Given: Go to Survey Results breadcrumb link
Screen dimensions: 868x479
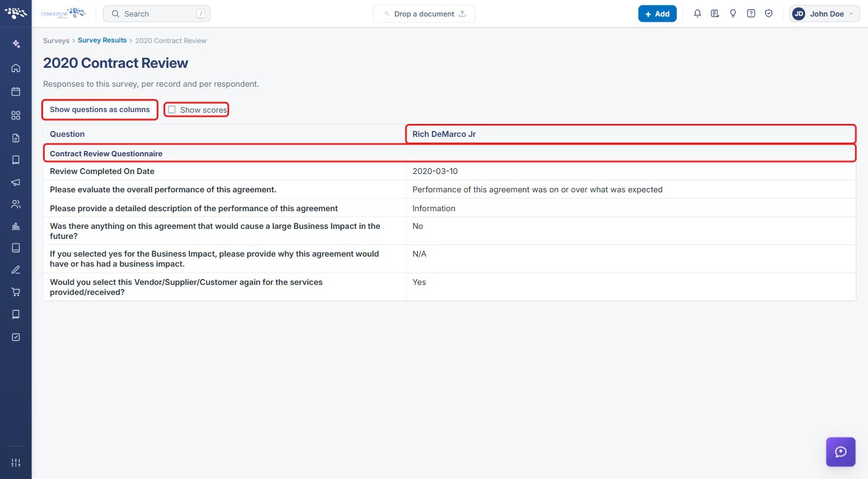Looking at the screenshot, I should [x=102, y=41].
